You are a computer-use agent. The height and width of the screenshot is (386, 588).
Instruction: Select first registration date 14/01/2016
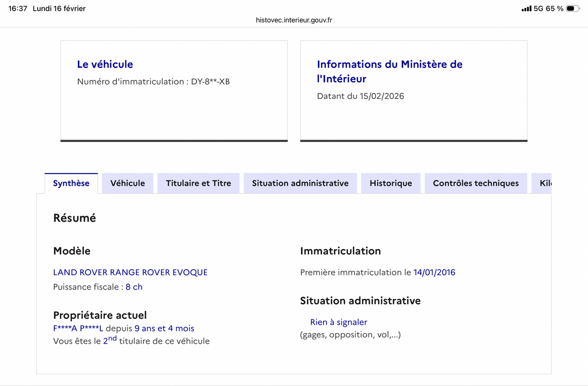point(434,272)
